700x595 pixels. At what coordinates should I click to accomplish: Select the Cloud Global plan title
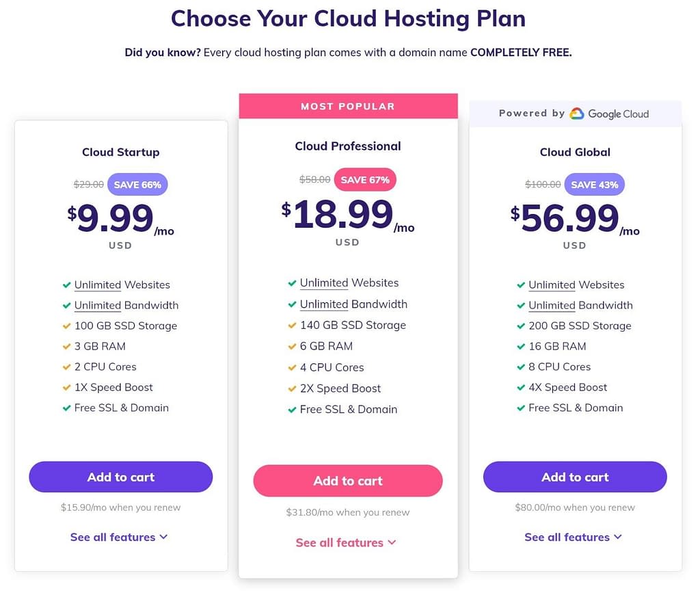(575, 152)
